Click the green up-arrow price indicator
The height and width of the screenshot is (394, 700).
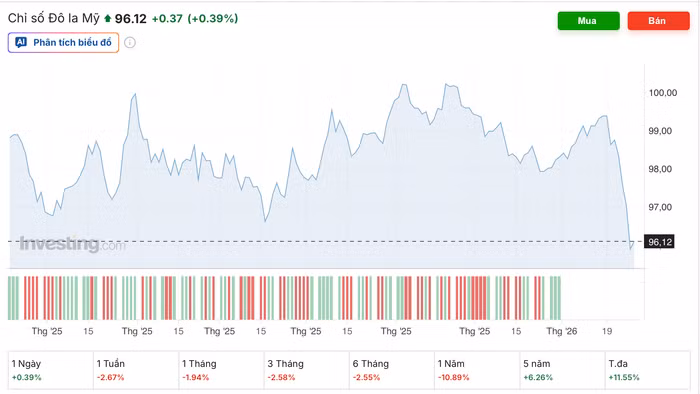(107, 19)
